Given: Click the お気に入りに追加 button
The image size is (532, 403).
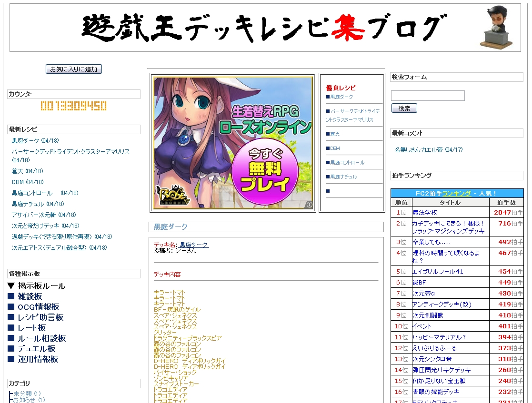Looking at the screenshot, I should click(74, 69).
